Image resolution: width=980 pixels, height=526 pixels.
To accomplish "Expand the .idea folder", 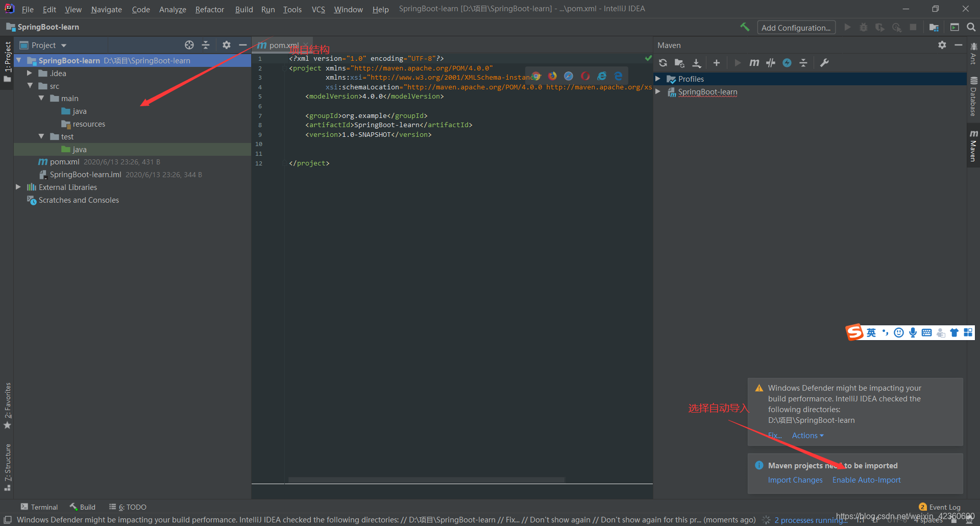I will click(x=30, y=73).
